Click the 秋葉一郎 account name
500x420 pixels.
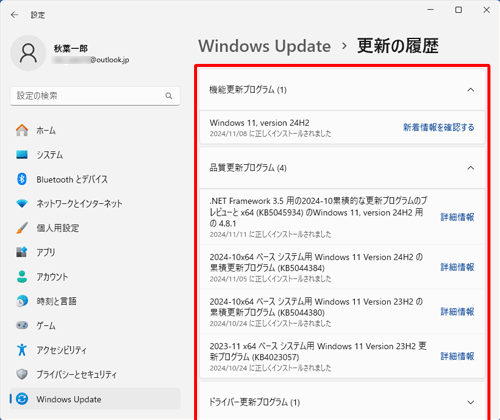71,49
